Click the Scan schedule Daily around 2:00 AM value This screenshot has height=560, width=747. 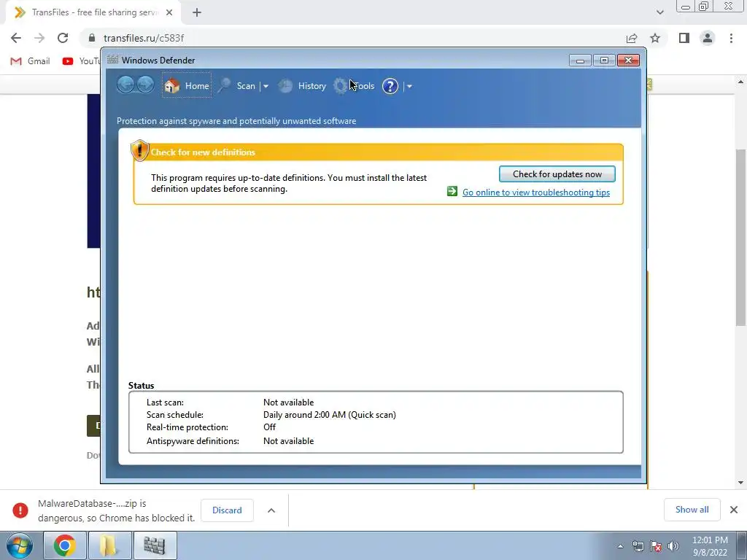pos(330,415)
